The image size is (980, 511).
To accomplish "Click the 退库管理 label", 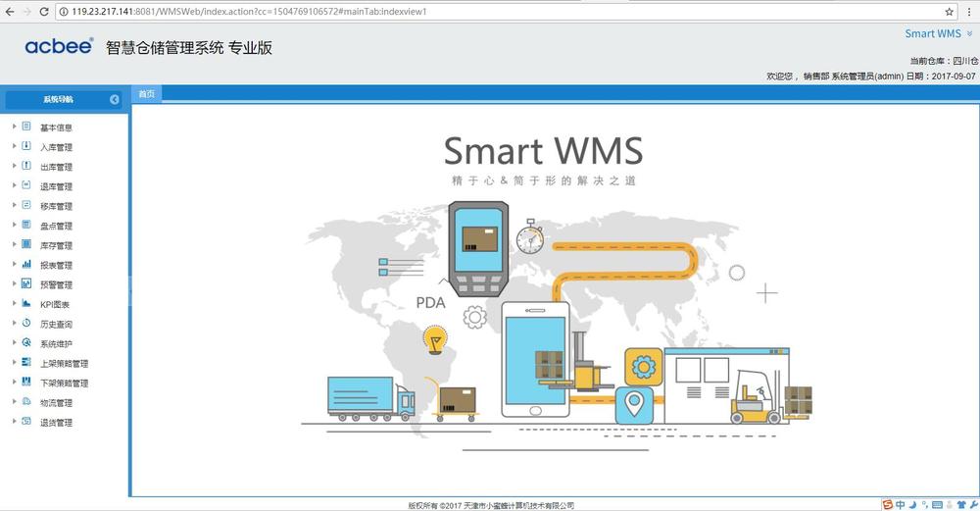I will click(56, 186).
